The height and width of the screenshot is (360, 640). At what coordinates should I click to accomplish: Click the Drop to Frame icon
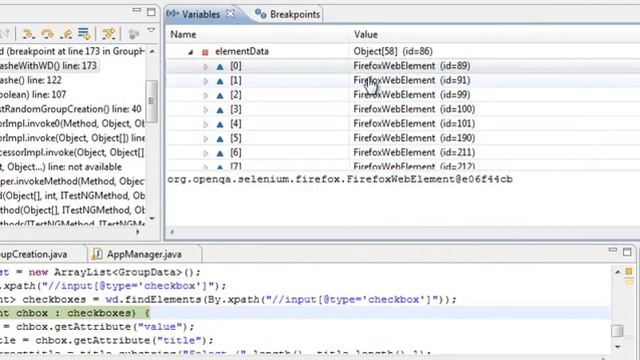84,34
